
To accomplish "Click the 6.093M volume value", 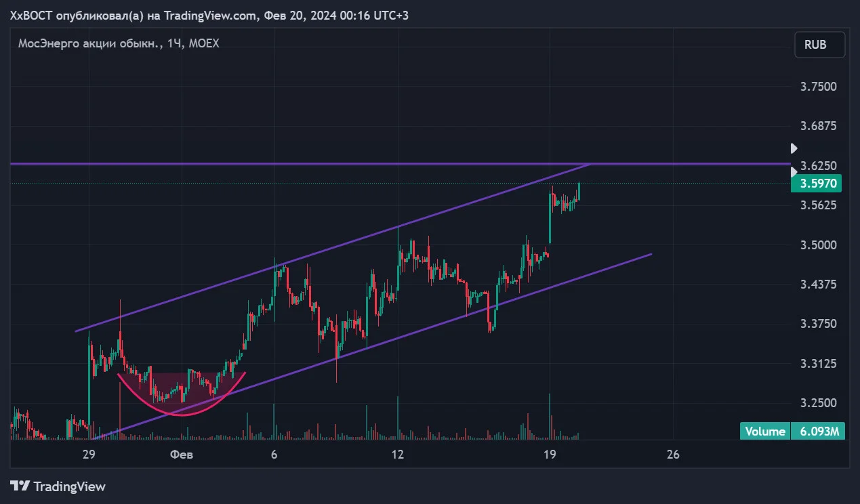I will (x=818, y=432).
